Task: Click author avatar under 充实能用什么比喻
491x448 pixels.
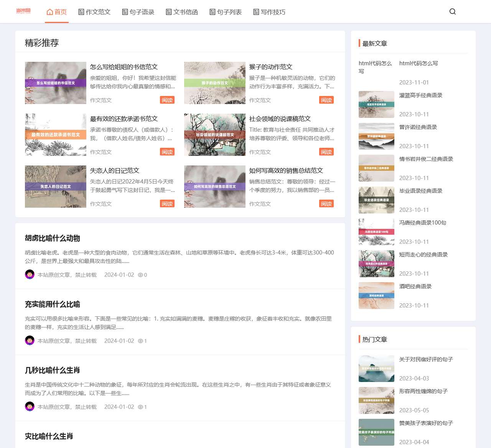Action: (x=30, y=341)
